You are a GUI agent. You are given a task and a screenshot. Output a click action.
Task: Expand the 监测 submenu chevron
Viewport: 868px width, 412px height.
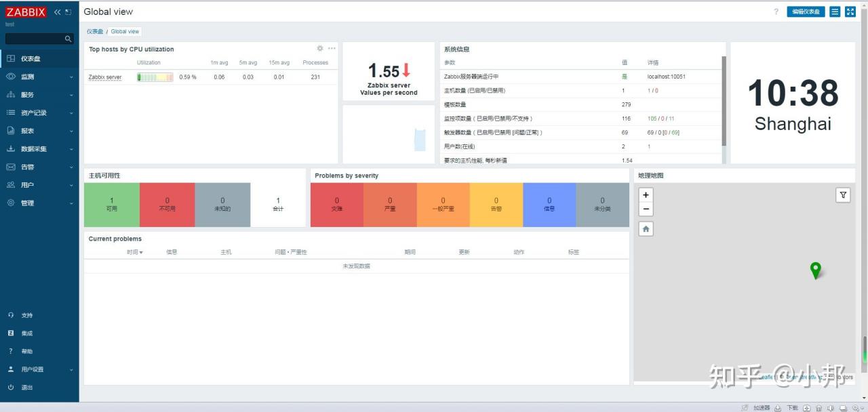[71, 77]
